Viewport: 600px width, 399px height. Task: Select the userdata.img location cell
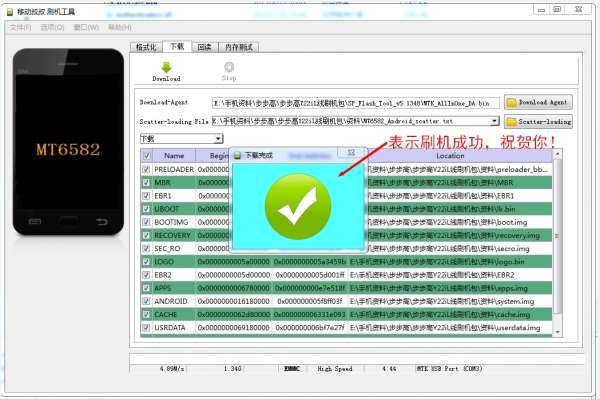pyautogui.click(x=450, y=327)
